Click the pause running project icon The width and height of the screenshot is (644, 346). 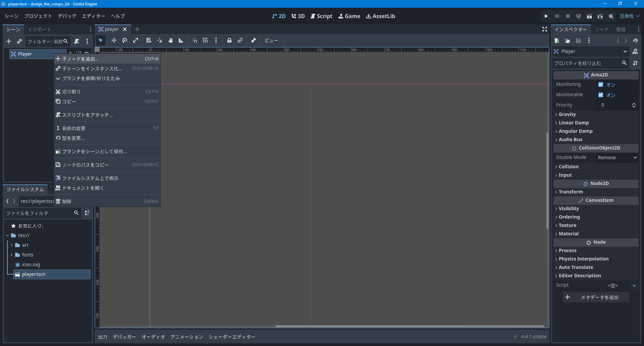(x=557, y=16)
